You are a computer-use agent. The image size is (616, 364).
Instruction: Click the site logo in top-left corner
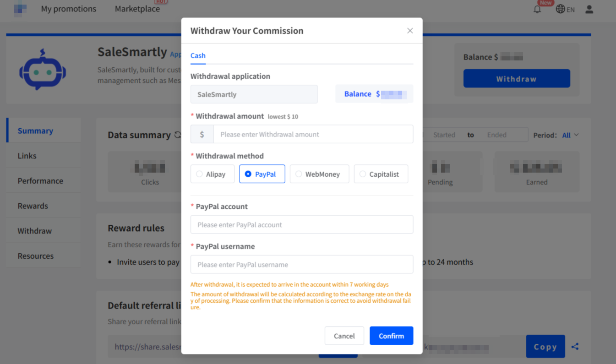click(20, 9)
